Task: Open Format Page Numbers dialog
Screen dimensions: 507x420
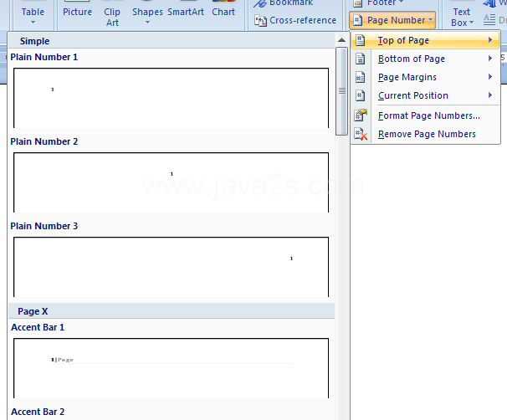Action: coord(425,115)
